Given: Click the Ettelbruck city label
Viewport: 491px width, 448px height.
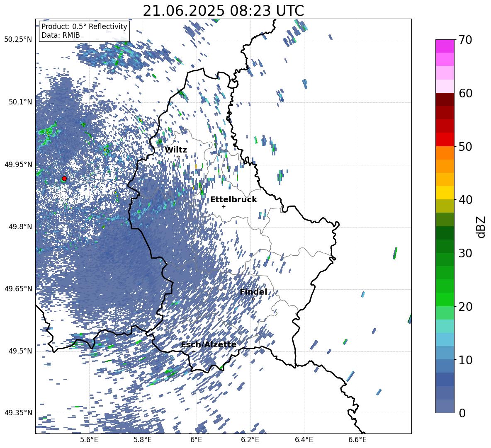Looking at the screenshot, I should click(x=233, y=199).
